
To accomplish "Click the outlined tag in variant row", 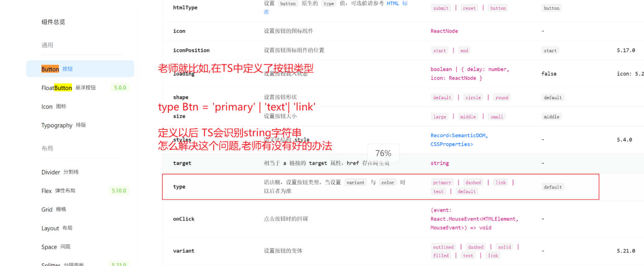I will [443, 247].
